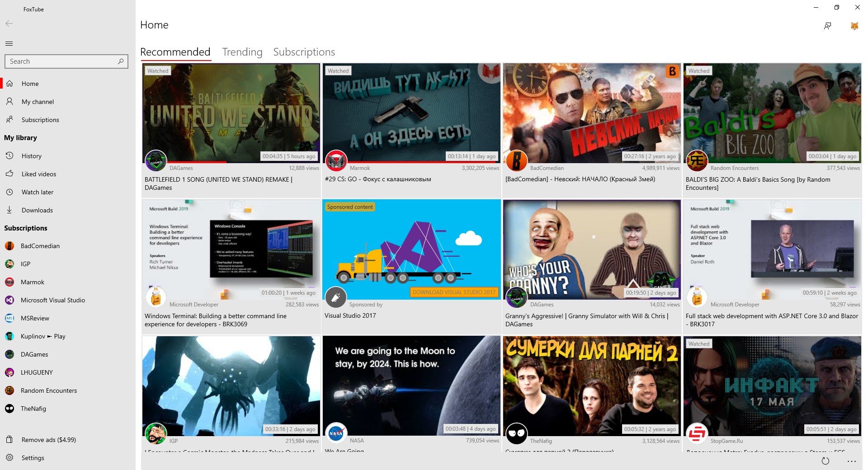This screenshot has width=868, height=470.
Task: Open the ASP.NET Core Blazor session thumbnail
Action: coord(772,249)
